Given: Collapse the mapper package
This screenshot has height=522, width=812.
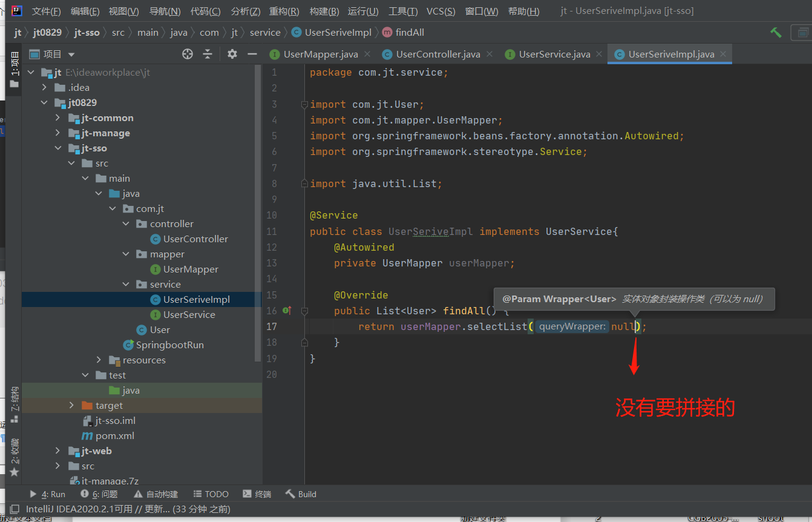Looking at the screenshot, I should coord(126,254).
